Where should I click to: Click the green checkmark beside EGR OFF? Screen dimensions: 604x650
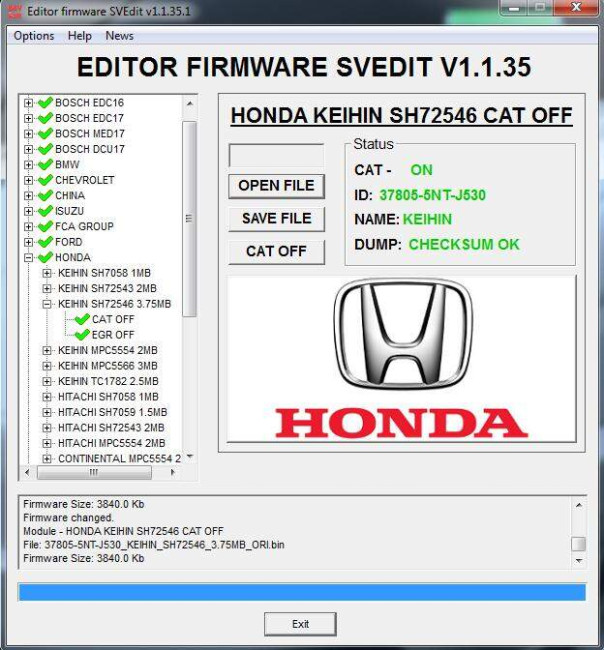point(82,334)
